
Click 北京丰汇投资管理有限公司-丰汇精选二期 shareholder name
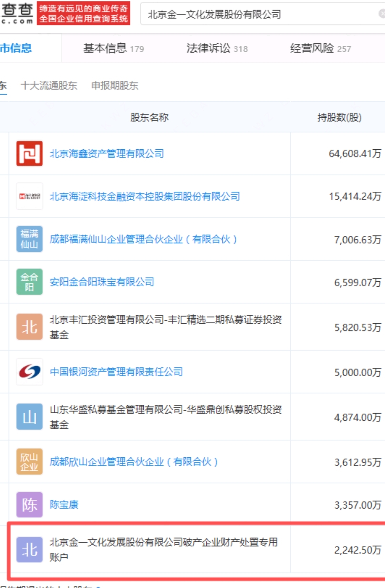point(166,327)
